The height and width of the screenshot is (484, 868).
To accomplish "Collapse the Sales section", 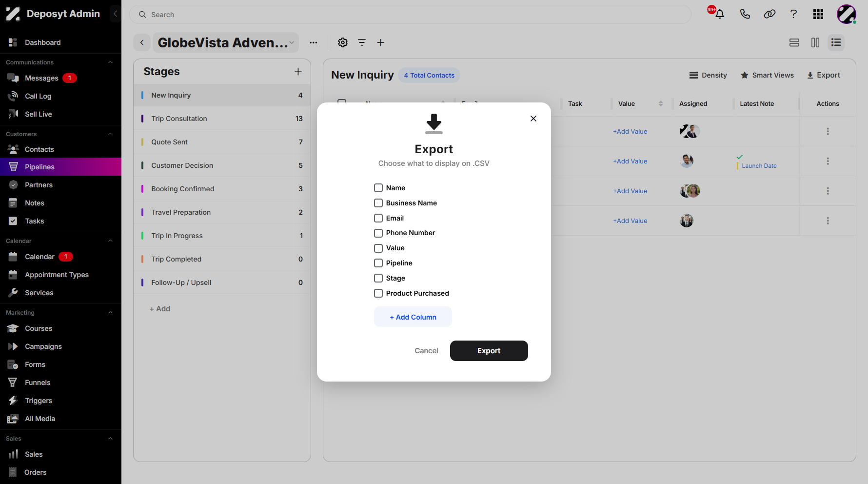I will (110, 439).
